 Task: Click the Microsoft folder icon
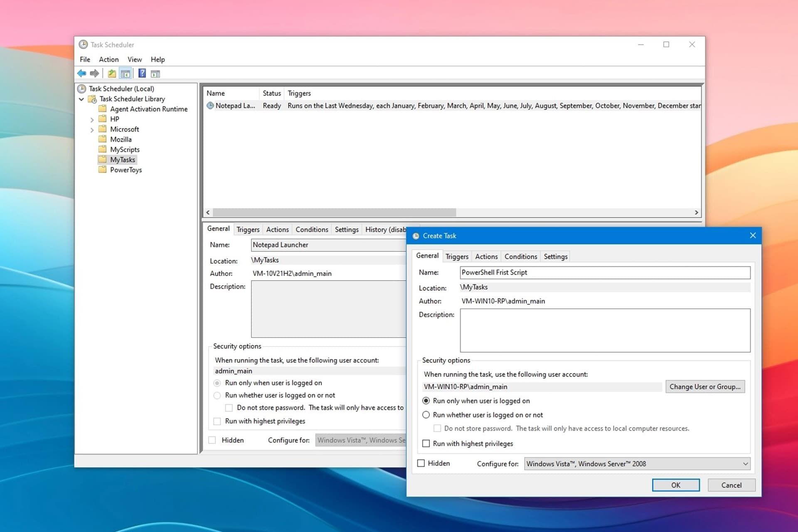tap(103, 129)
